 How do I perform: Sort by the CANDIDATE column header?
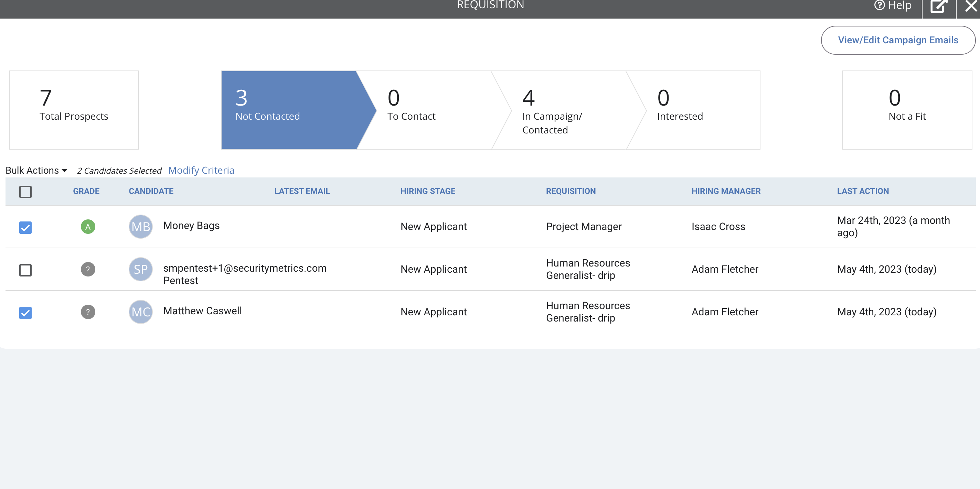(x=151, y=191)
